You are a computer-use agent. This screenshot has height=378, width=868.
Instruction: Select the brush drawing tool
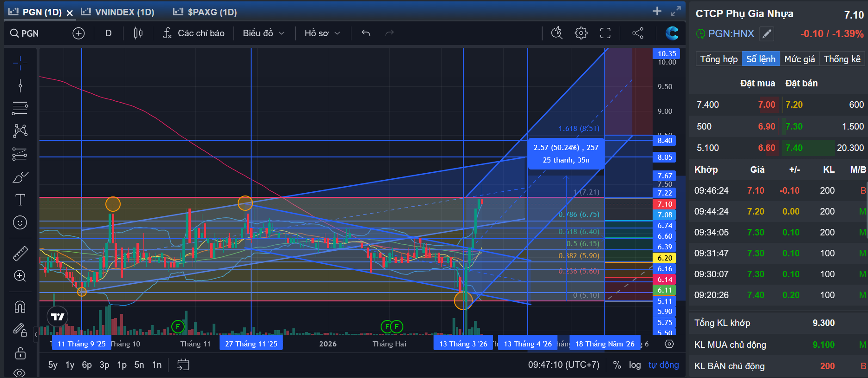[20, 177]
